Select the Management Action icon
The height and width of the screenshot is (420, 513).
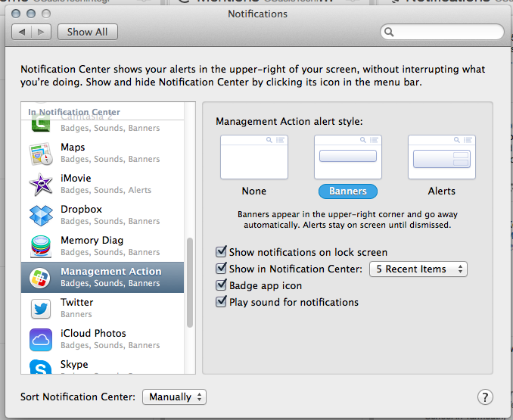tap(40, 278)
